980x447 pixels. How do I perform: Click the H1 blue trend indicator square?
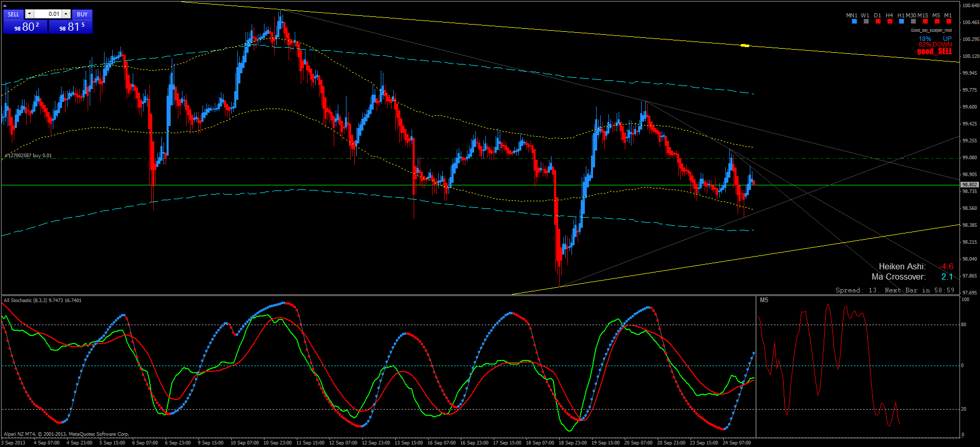click(x=902, y=22)
